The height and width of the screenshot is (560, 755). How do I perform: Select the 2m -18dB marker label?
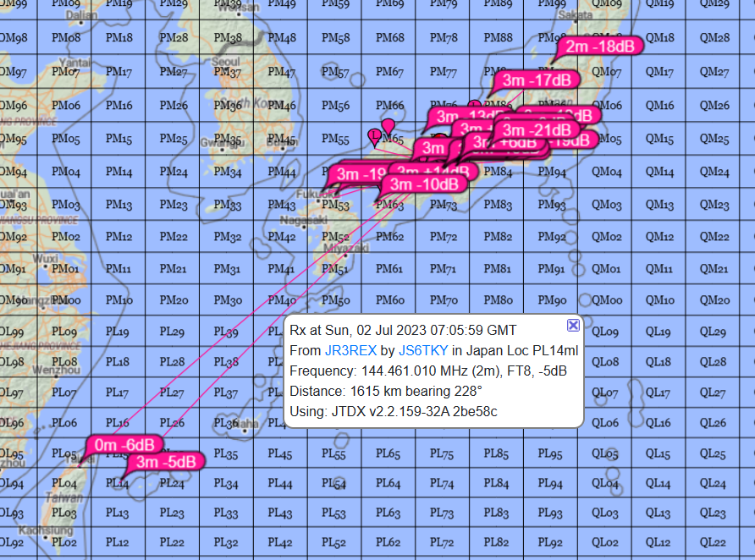coord(600,47)
